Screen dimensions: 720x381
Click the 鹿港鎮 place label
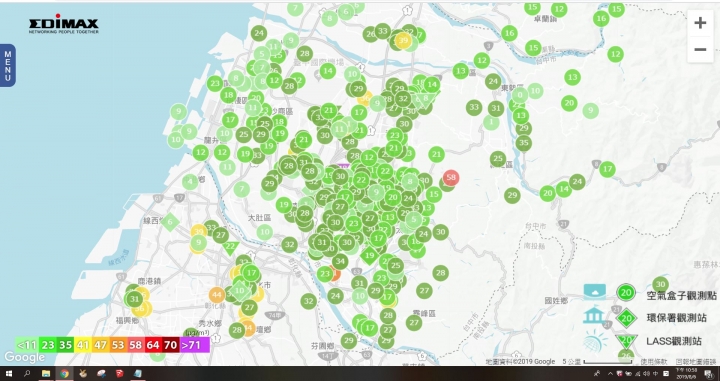pyautogui.click(x=149, y=281)
